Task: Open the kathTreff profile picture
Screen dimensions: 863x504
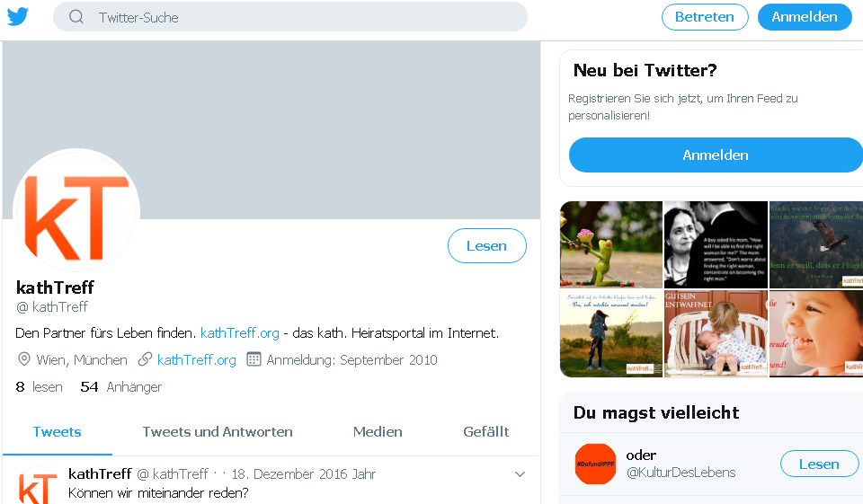Action: (76, 210)
